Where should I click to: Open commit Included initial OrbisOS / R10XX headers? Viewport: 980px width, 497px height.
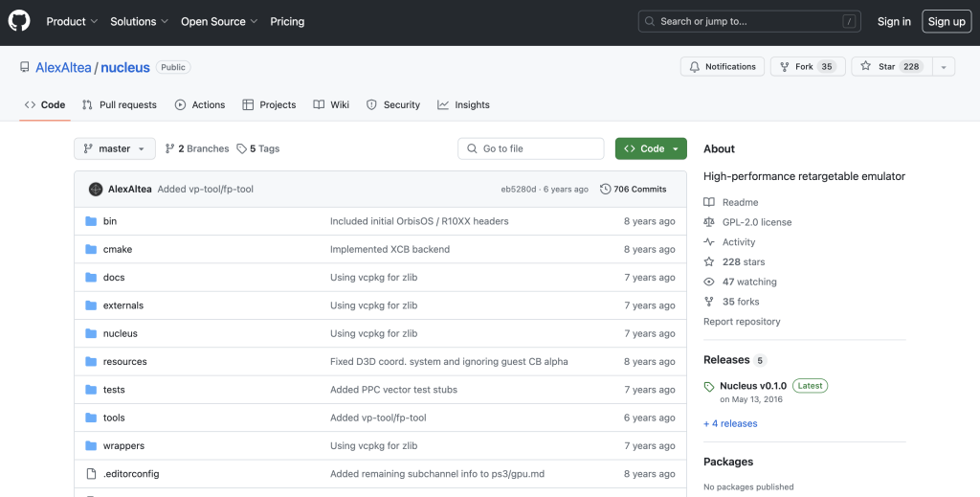419,221
